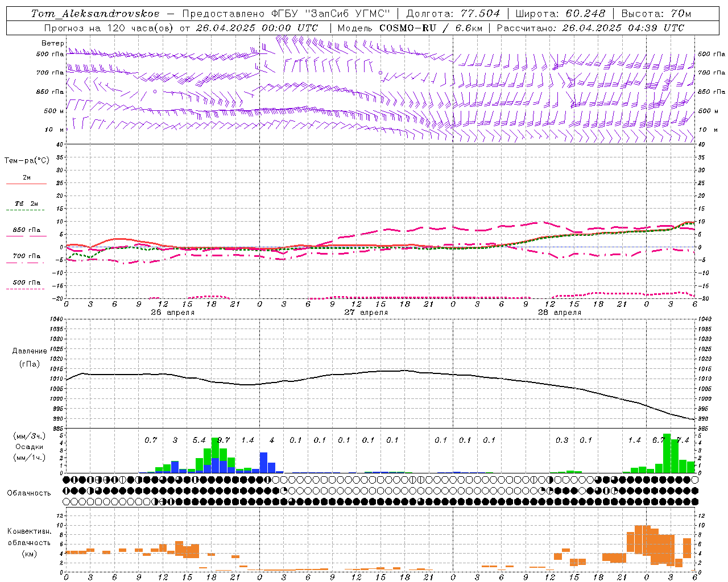Image resolution: width=728 pixels, height=582 pixels.
Task: Click the precipitation value '6.7'
Action: [659, 440]
